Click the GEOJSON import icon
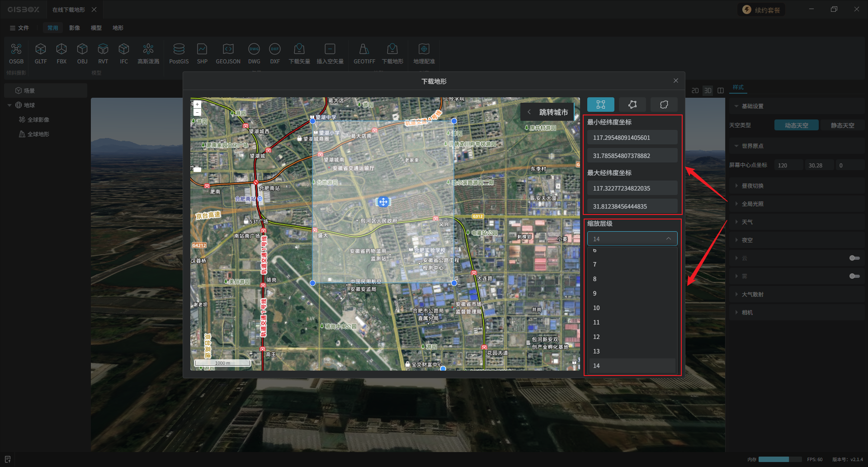This screenshot has width=868, height=467. tap(228, 49)
